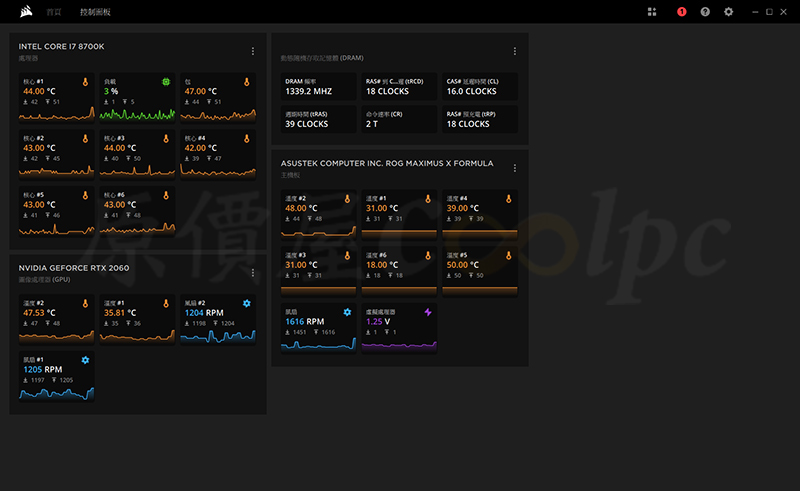The width and height of the screenshot is (800, 491).
Task: Click thermometer icon on motherboard Temp #3 tile
Action: point(347,255)
